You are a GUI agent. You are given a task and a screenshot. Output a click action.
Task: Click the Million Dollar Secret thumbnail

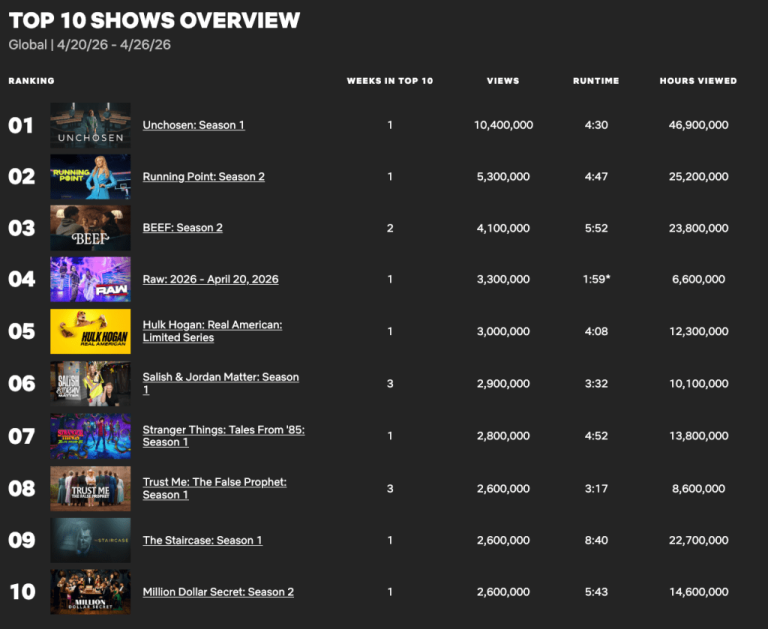pyautogui.click(x=90, y=592)
